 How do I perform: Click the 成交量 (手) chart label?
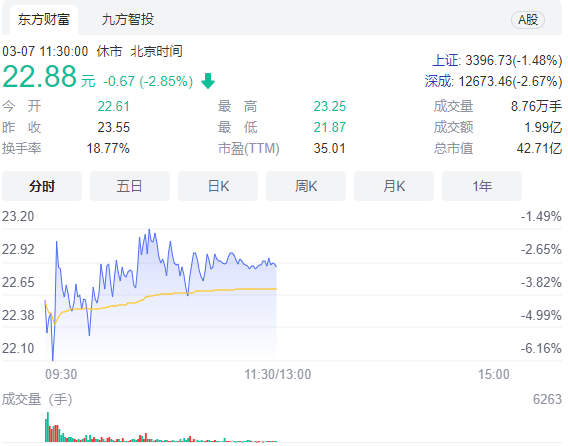coord(37,399)
